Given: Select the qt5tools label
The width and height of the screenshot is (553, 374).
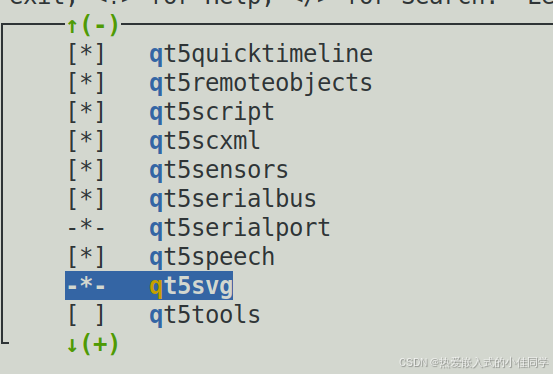Looking at the screenshot, I should [x=205, y=315].
